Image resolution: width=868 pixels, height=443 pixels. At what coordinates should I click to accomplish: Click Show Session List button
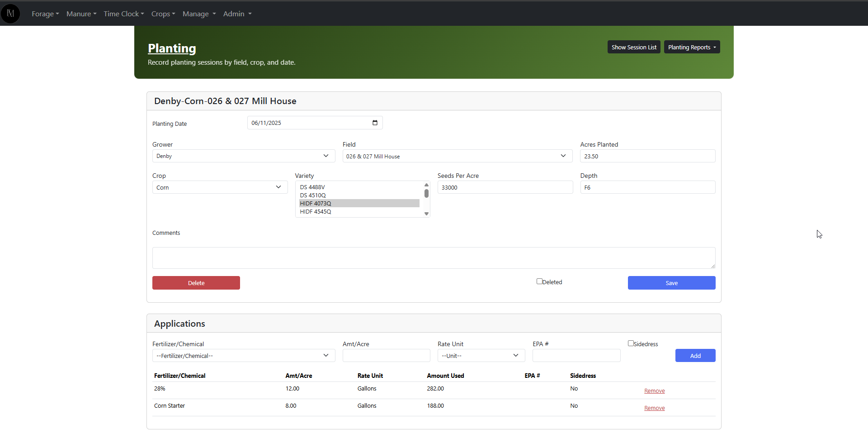point(634,47)
